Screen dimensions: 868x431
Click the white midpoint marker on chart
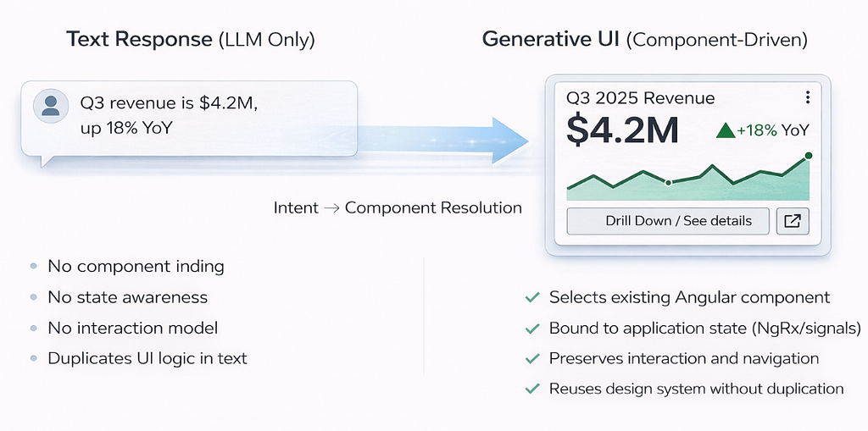(668, 183)
